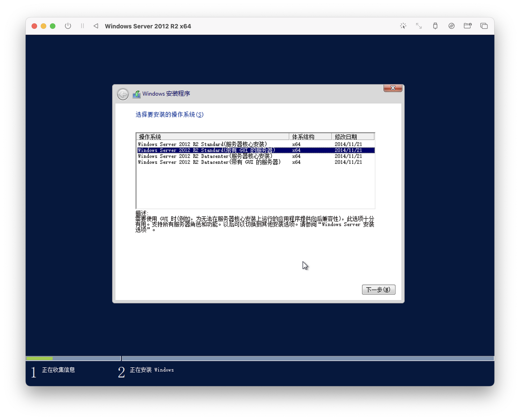
Task: Click the 操作系统 column header
Action: click(213, 137)
